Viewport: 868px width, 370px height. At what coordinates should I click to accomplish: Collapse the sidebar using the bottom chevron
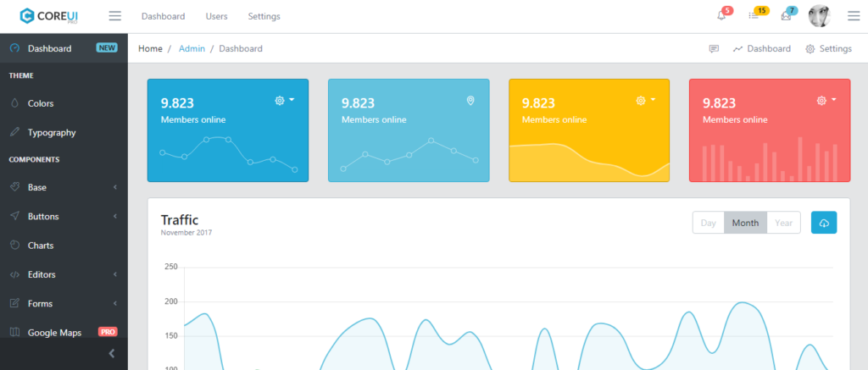[x=111, y=353]
